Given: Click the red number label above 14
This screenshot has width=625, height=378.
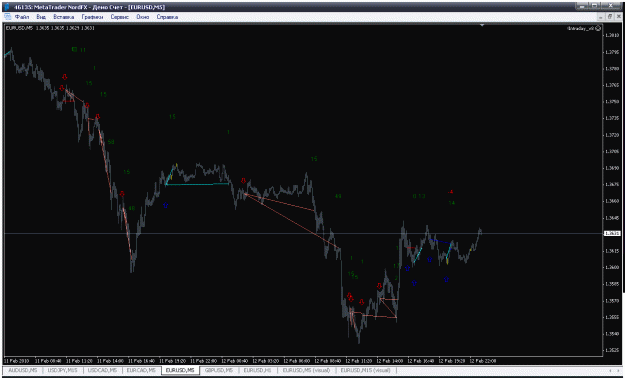Looking at the screenshot, I should point(451,192).
